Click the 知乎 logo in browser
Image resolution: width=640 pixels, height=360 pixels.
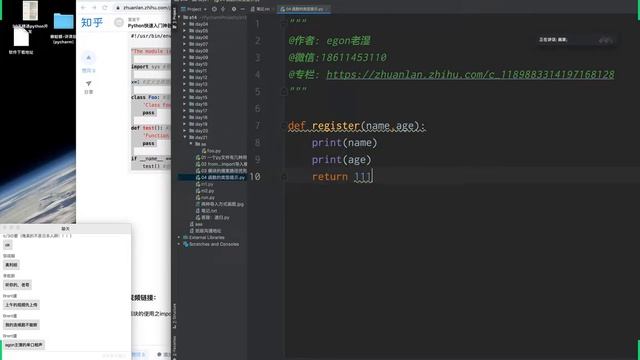click(x=92, y=22)
